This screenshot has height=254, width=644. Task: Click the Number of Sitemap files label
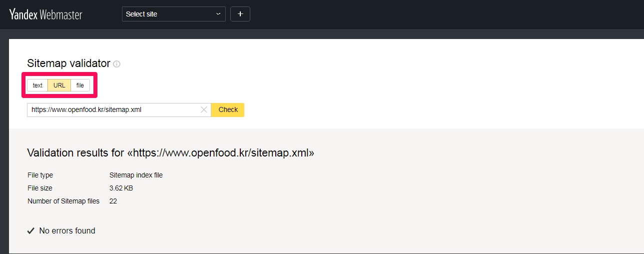63,201
